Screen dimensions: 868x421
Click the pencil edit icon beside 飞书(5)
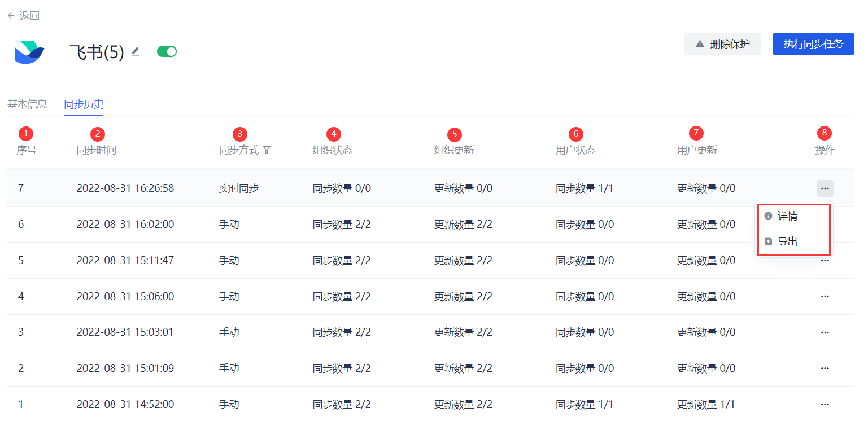click(x=136, y=52)
